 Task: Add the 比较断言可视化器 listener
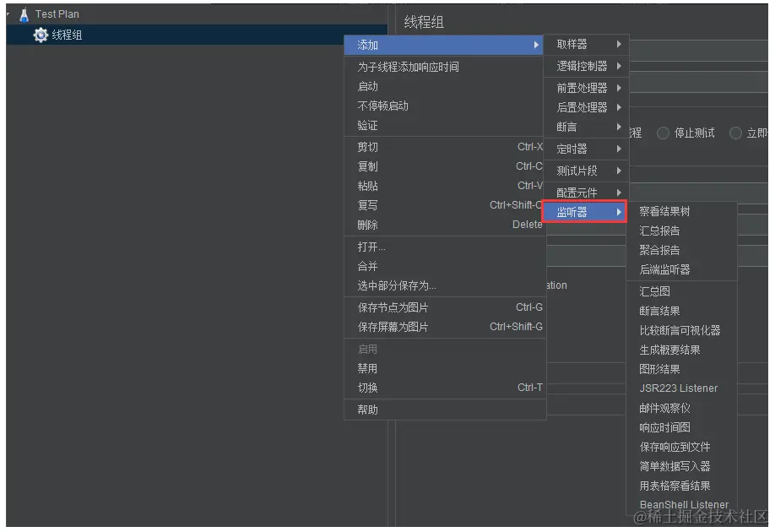coord(682,330)
